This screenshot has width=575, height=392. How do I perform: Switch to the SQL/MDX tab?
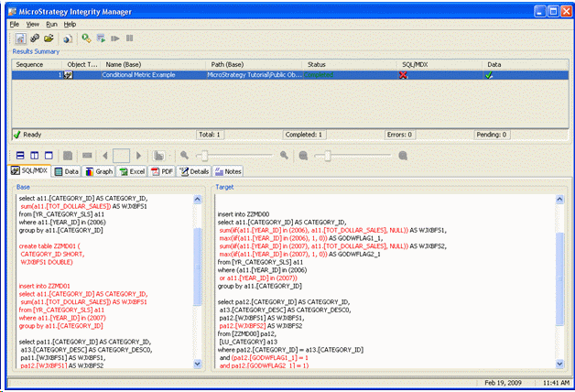(x=29, y=171)
